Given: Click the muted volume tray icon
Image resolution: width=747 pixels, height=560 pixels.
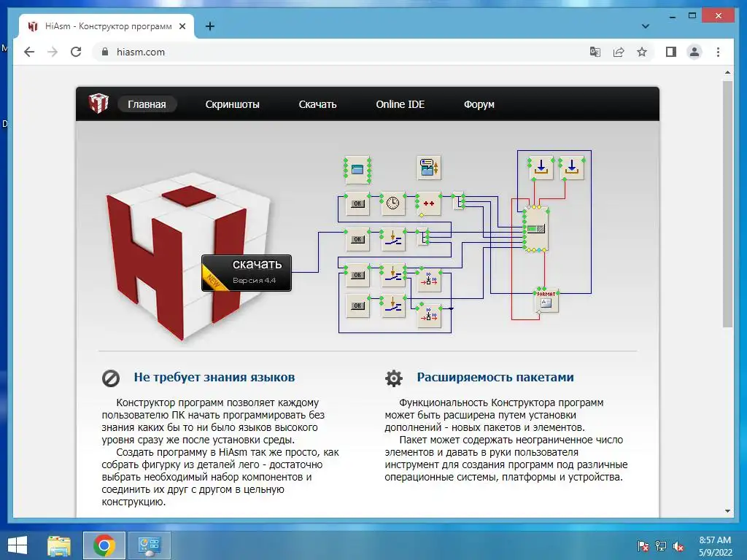Looking at the screenshot, I should (678, 545).
